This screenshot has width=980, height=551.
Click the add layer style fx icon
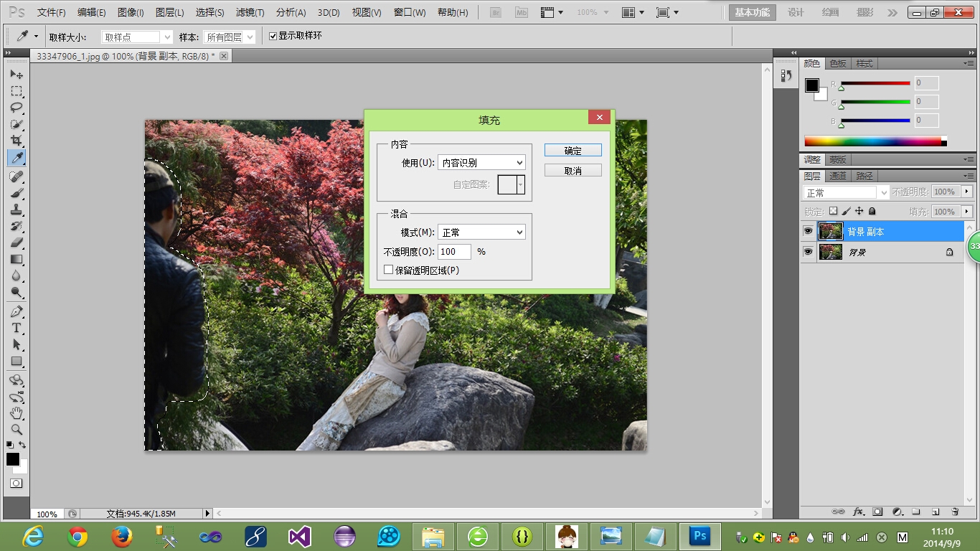tap(858, 512)
